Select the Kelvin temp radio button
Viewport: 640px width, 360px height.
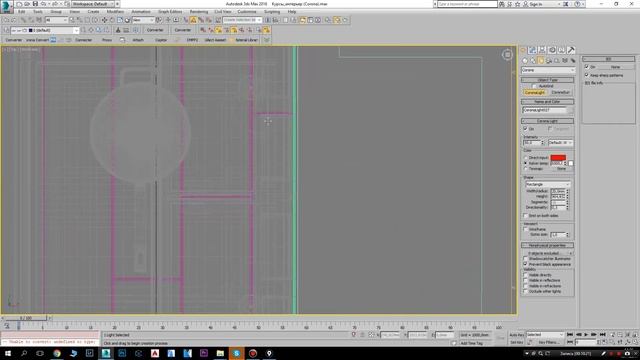pos(526,163)
